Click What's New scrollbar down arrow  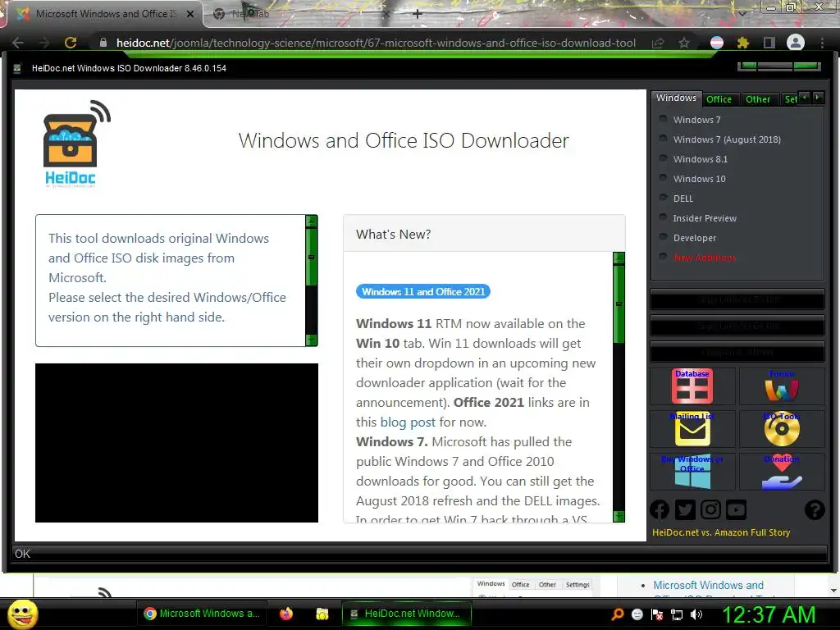click(619, 516)
